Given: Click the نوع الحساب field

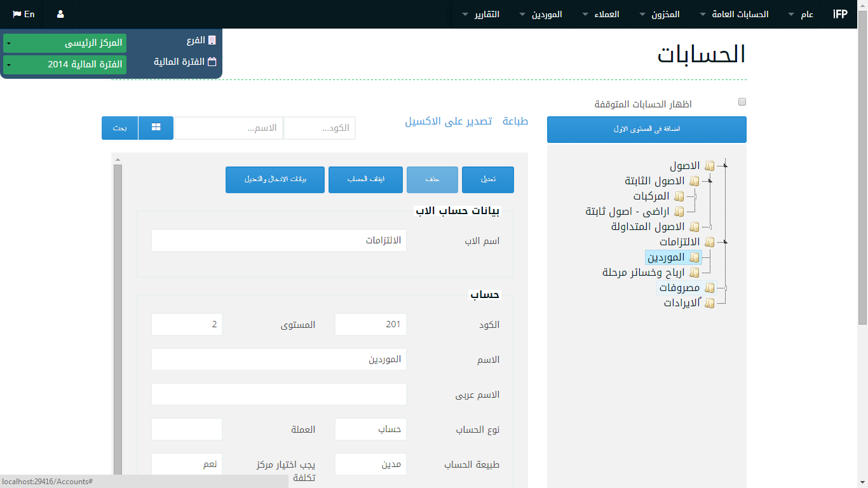Looking at the screenshot, I should click(x=370, y=429).
